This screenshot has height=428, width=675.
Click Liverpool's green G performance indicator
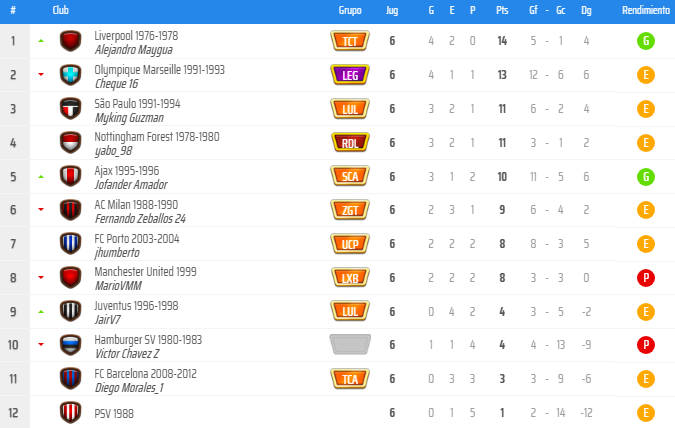[x=646, y=42]
